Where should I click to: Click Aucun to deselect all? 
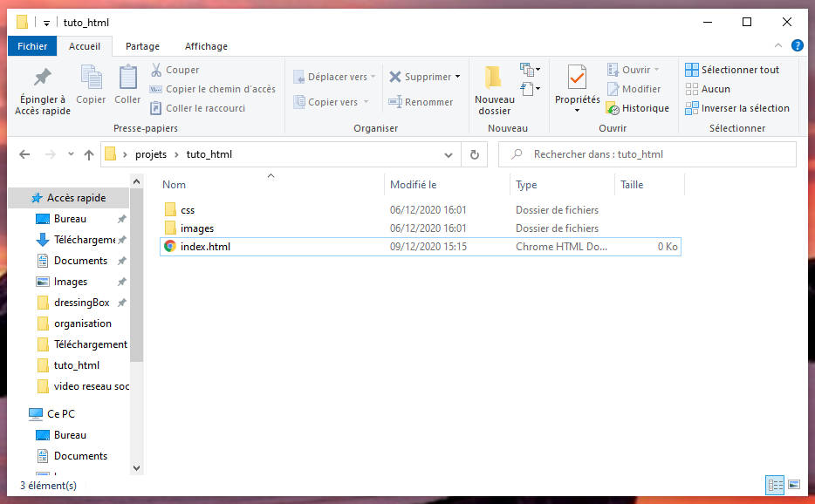(708, 89)
